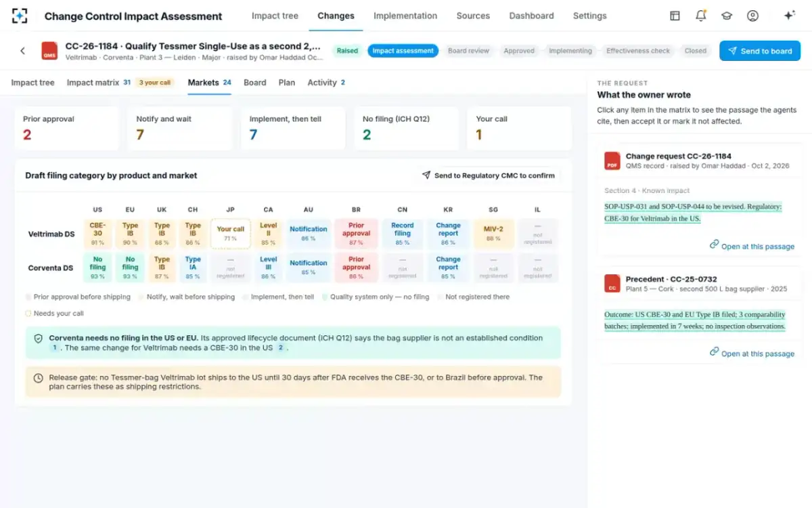Switch to the Activity tab
The height and width of the screenshot is (508, 812).
pyautogui.click(x=326, y=83)
